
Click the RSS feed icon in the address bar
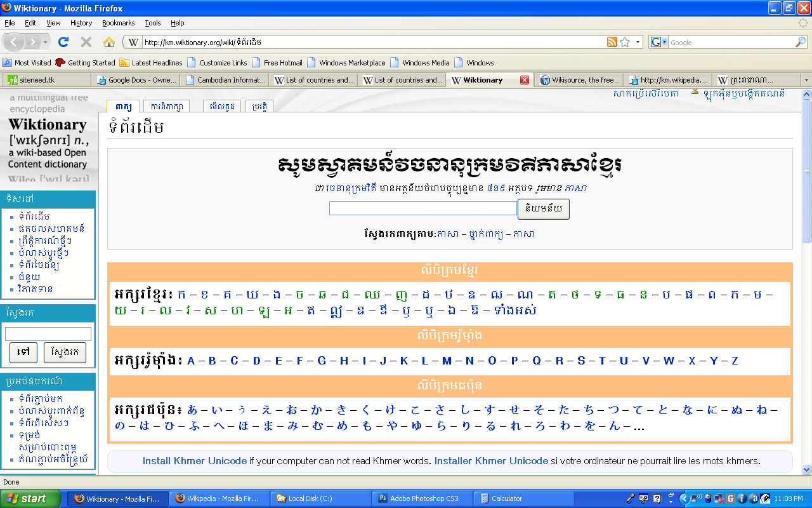pos(612,42)
